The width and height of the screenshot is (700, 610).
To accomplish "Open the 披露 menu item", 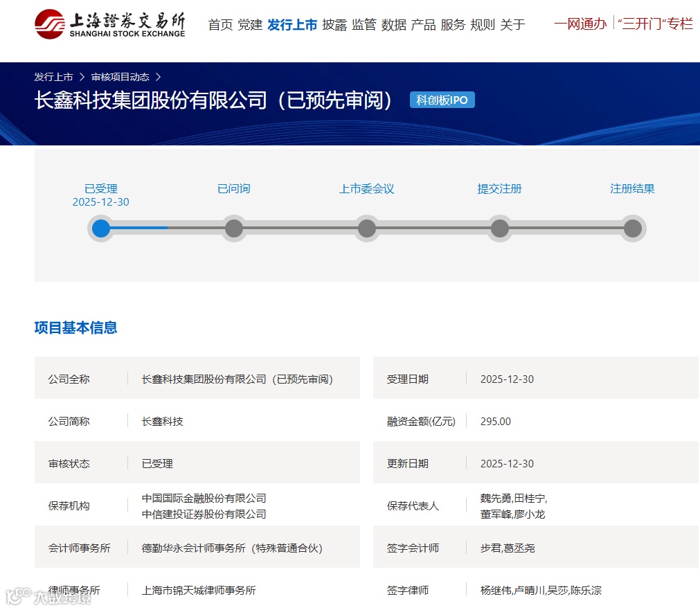I will 334,24.
